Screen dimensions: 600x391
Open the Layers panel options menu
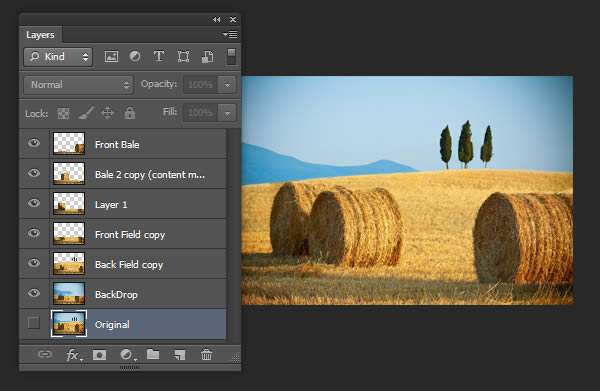230,35
